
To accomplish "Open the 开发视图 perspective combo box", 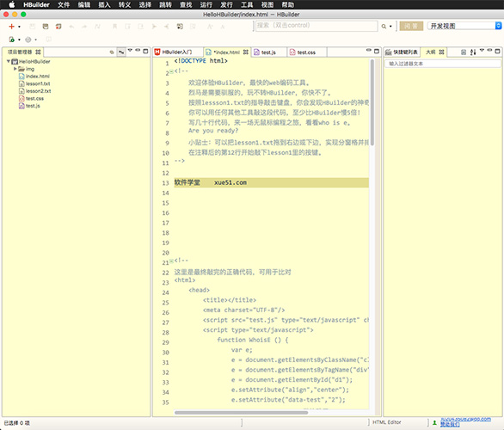I will (x=464, y=26).
